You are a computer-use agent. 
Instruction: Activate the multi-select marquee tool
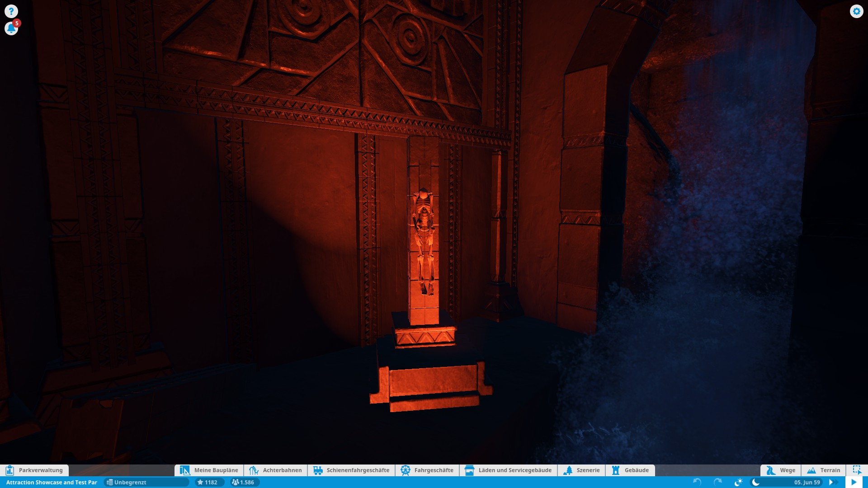tap(857, 470)
